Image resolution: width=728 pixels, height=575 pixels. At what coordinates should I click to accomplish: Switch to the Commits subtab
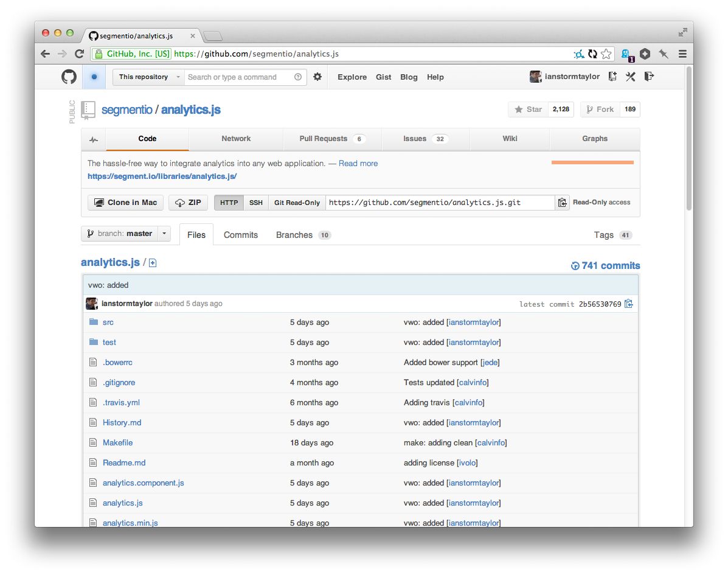(x=240, y=235)
